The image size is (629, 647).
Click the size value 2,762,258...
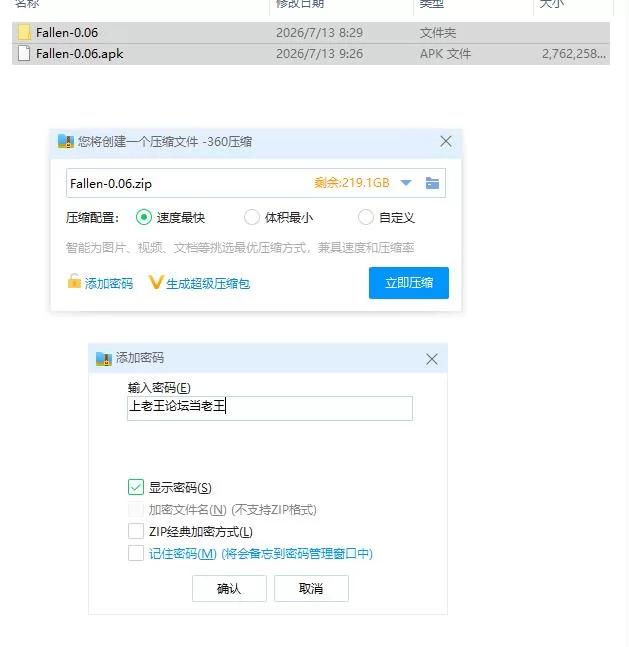(x=574, y=54)
